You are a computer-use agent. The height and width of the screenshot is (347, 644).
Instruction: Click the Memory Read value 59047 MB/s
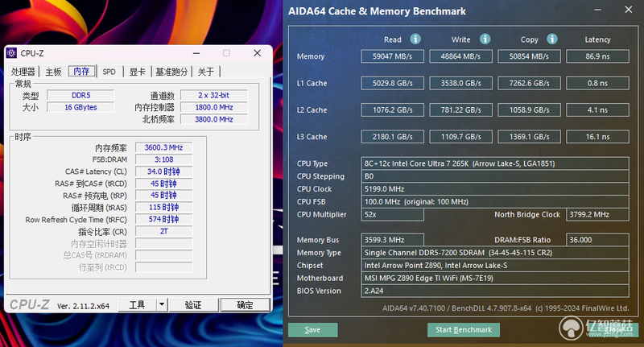(393, 56)
